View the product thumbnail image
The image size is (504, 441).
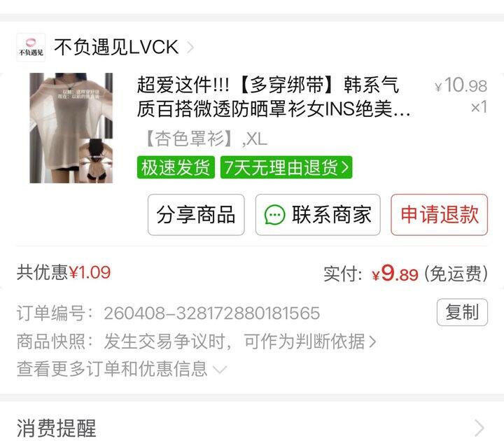[x=71, y=128]
